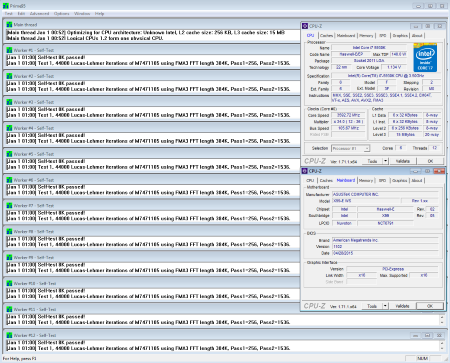
Task: Click the 'PCI-Express' graphic interface version
Action: point(393,269)
